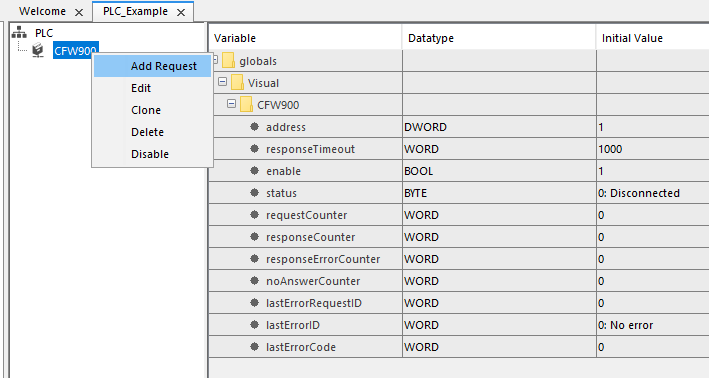Select the enable variable name
This screenshot has width=709, height=378.
[283, 171]
